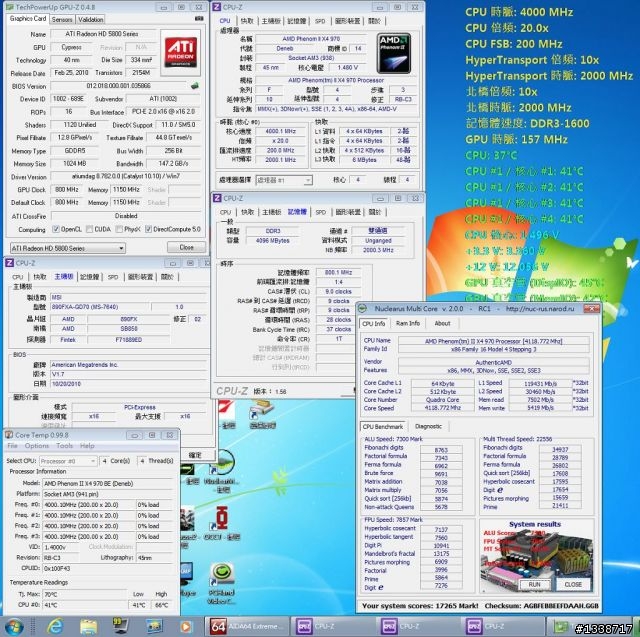The width and height of the screenshot is (640, 637).
Task: Select the CPU Benchmark tab in Nucleaurus
Action: (x=383, y=426)
